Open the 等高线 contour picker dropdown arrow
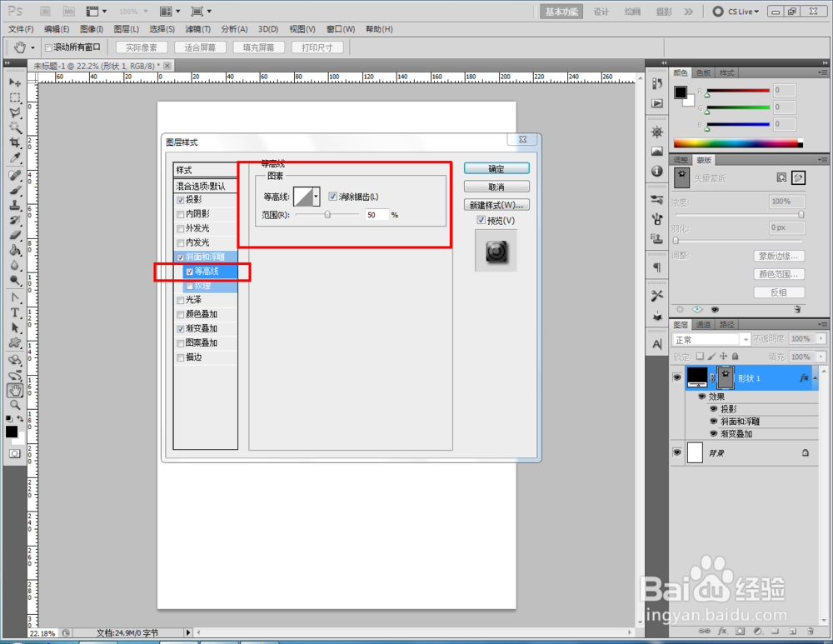 [x=316, y=197]
